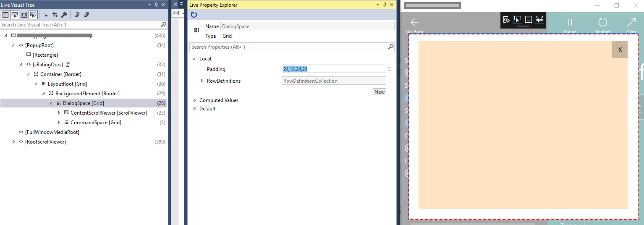The width and height of the screenshot is (644, 225).
Task: Click the Restart icon in the app
Action: [602, 23]
